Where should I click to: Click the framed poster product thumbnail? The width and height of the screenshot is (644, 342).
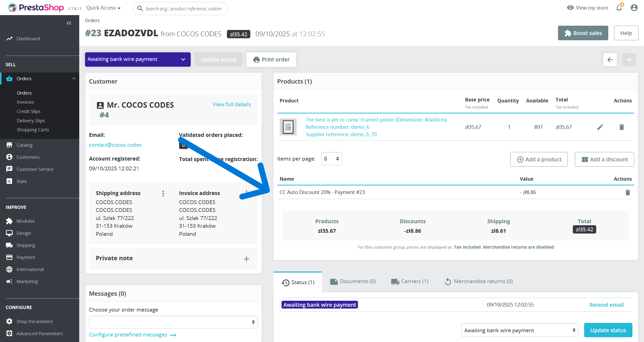click(x=288, y=127)
